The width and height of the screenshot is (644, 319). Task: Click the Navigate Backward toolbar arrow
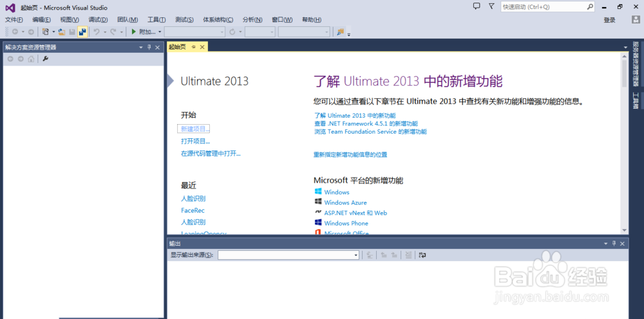[15, 32]
